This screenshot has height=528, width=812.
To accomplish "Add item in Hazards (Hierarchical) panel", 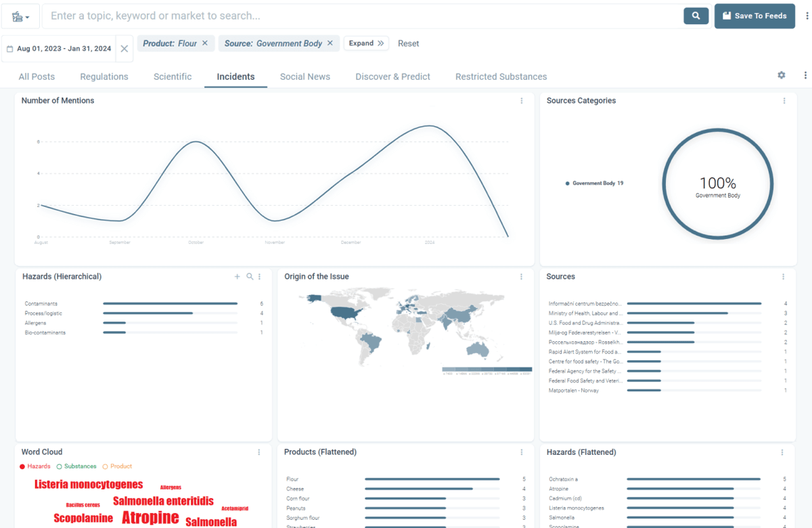I will pos(237,277).
